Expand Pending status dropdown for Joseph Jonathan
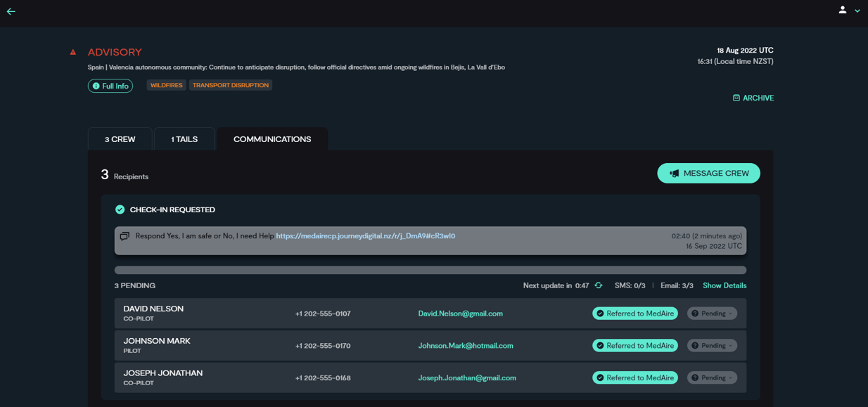This screenshot has height=407, width=868. [x=712, y=378]
